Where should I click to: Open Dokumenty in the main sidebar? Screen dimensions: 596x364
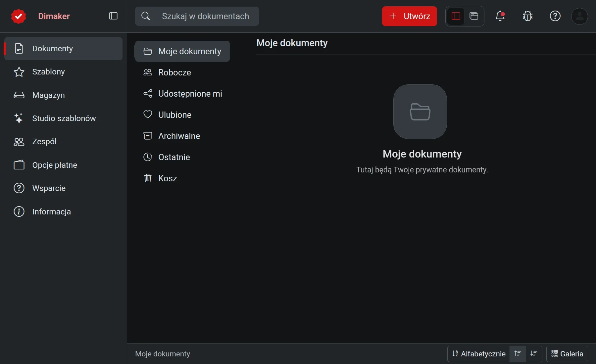63,49
